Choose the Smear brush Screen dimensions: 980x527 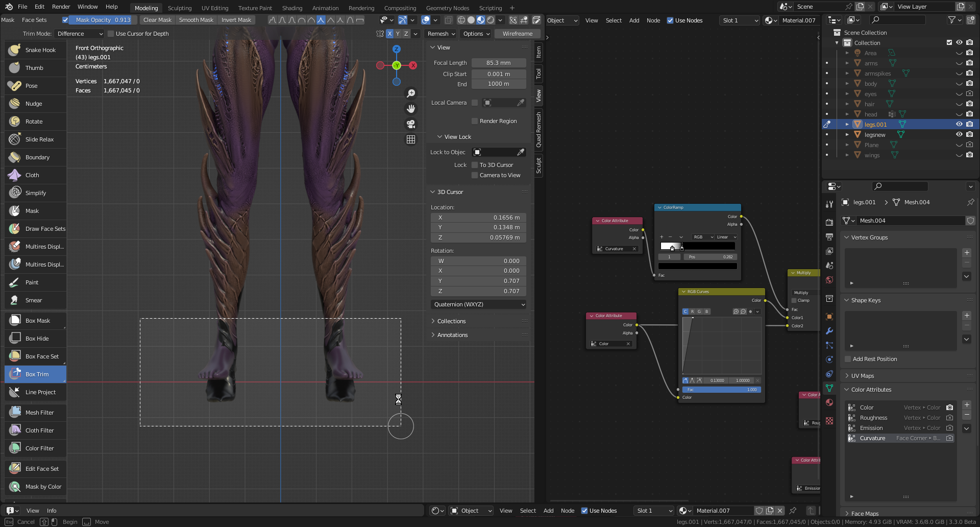(35, 300)
